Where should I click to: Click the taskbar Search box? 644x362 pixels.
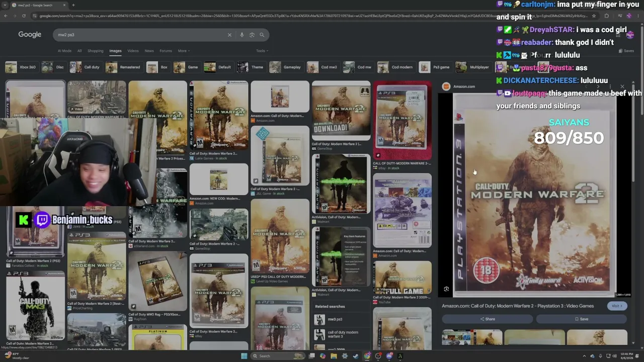pos(278,356)
